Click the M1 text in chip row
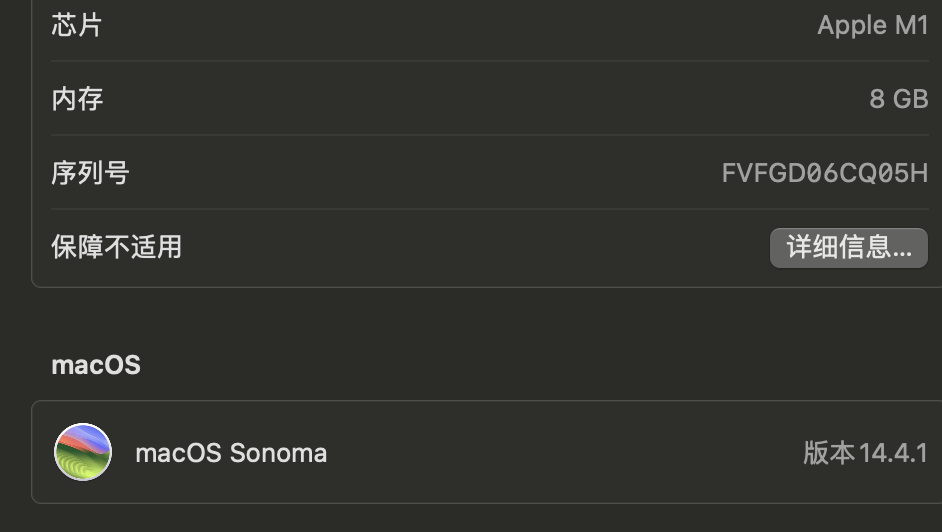The height and width of the screenshot is (532, 942). pos(911,25)
